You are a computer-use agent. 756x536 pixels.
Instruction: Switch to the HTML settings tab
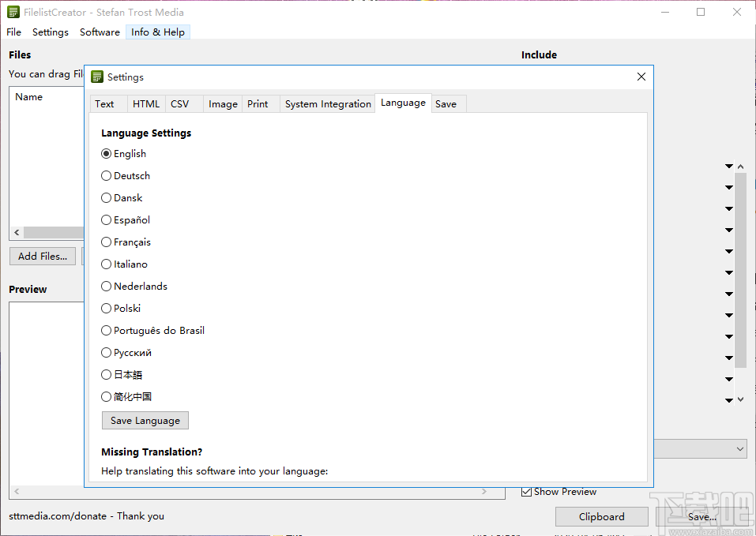pyautogui.click(x=145, y=103)
